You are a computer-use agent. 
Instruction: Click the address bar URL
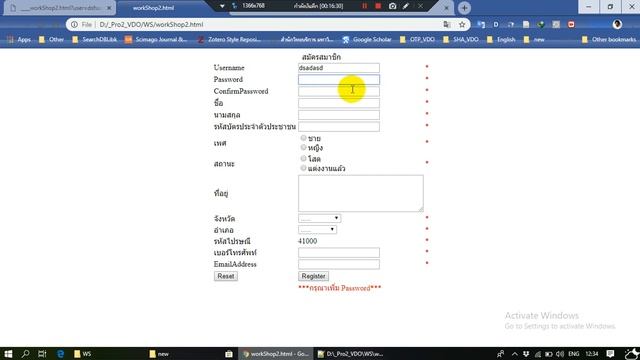(151, 24)
